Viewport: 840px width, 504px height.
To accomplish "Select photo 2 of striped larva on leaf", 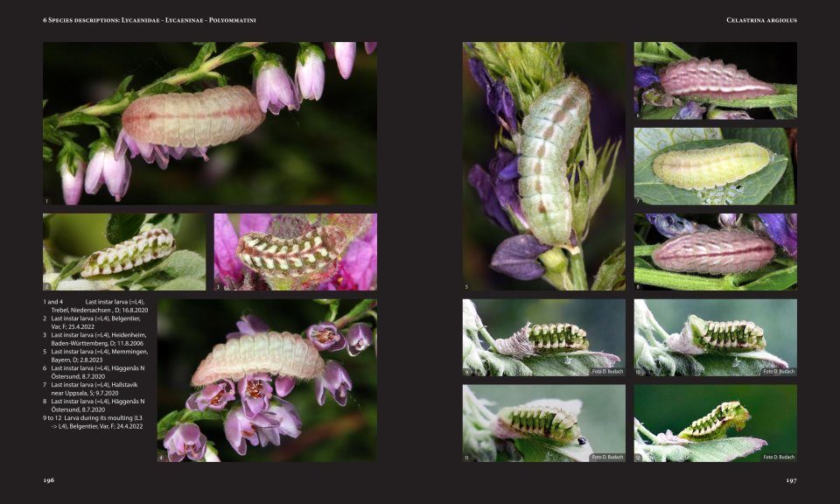I will point(124,252).
